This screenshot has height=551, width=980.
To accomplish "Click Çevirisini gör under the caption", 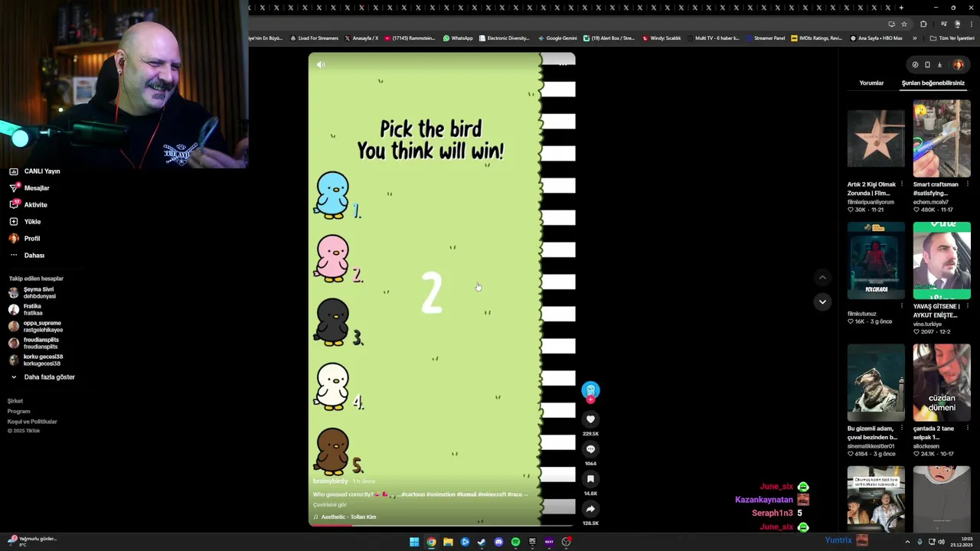I will pos(330,505).
